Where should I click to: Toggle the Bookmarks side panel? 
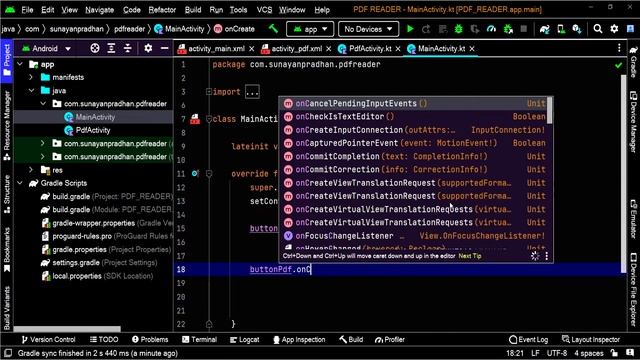(x=7, y=249)
